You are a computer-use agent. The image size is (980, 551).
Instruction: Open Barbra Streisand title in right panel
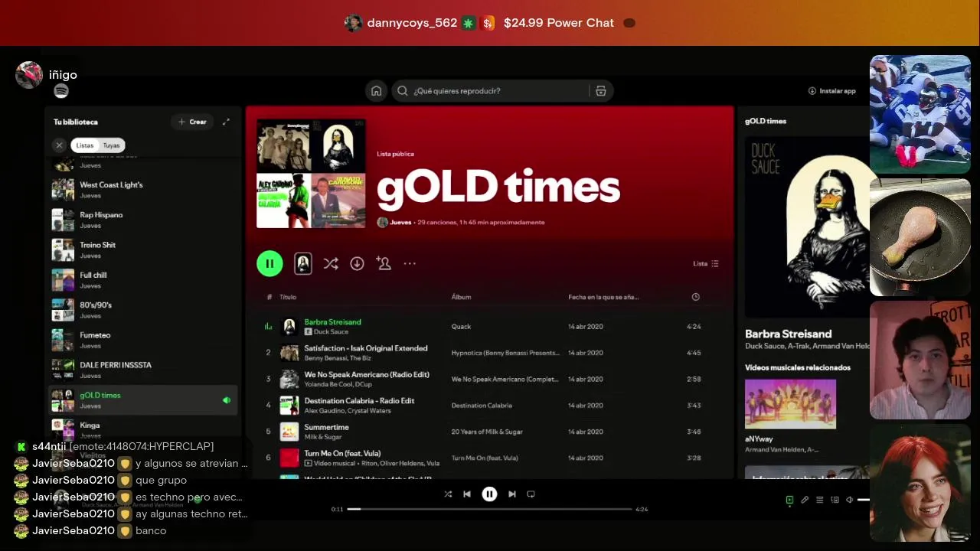click(788, 334)
